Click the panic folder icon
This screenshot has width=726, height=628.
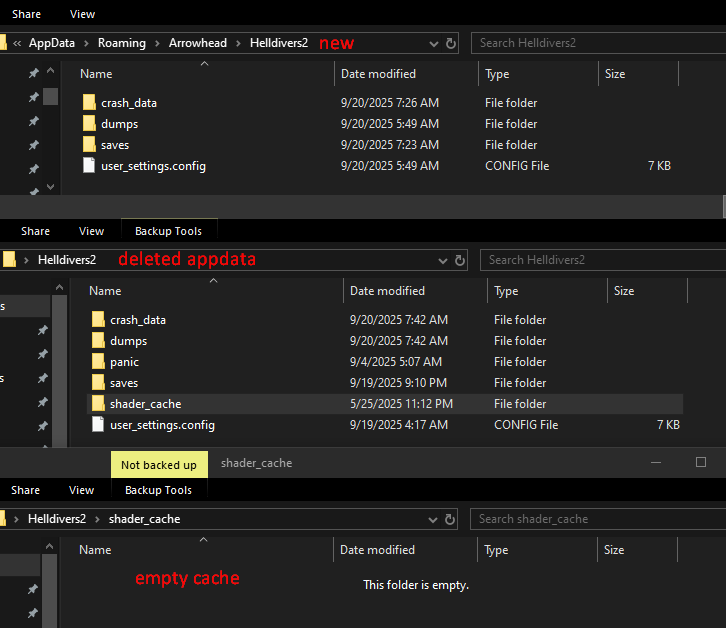pyautogui.click(x=98, y=362)
